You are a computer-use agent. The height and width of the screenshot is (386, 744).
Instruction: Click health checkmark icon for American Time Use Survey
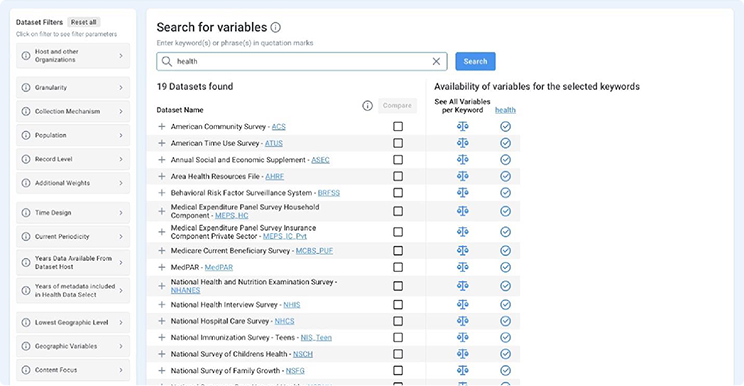[505, 143]
